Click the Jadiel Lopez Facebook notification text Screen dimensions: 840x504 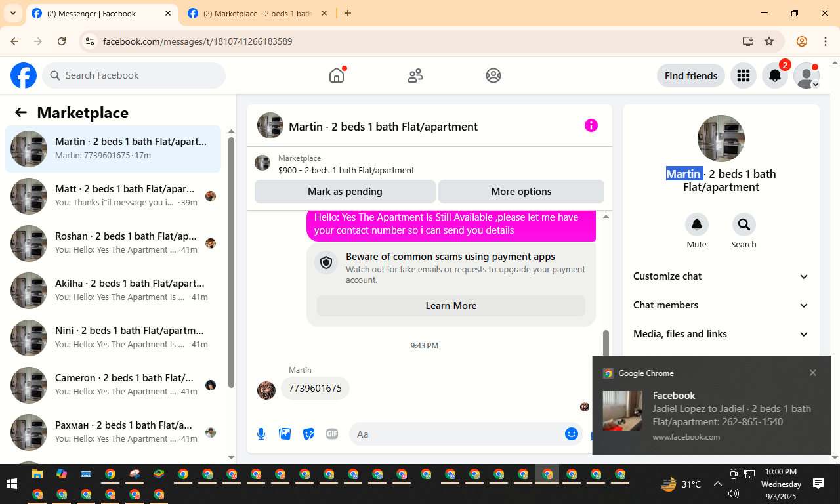point(732,415)
